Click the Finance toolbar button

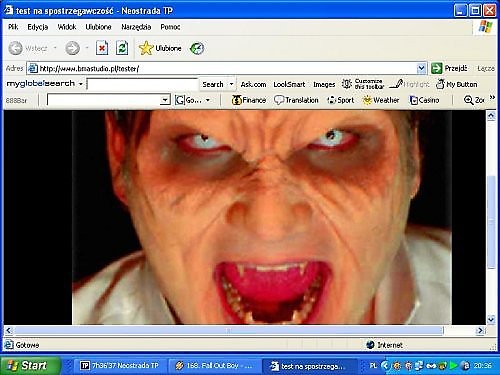(x=249, y=100)
